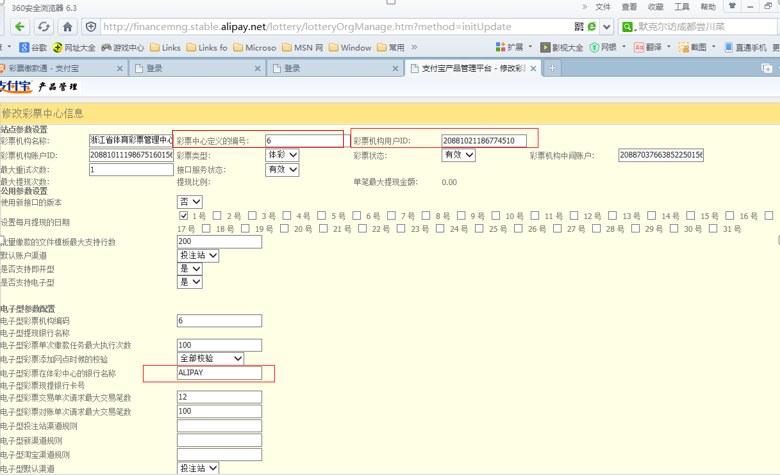Screen dimensions: 780x475
Task: Check the 31号 checkbox
Action: (x=713, y=228)
